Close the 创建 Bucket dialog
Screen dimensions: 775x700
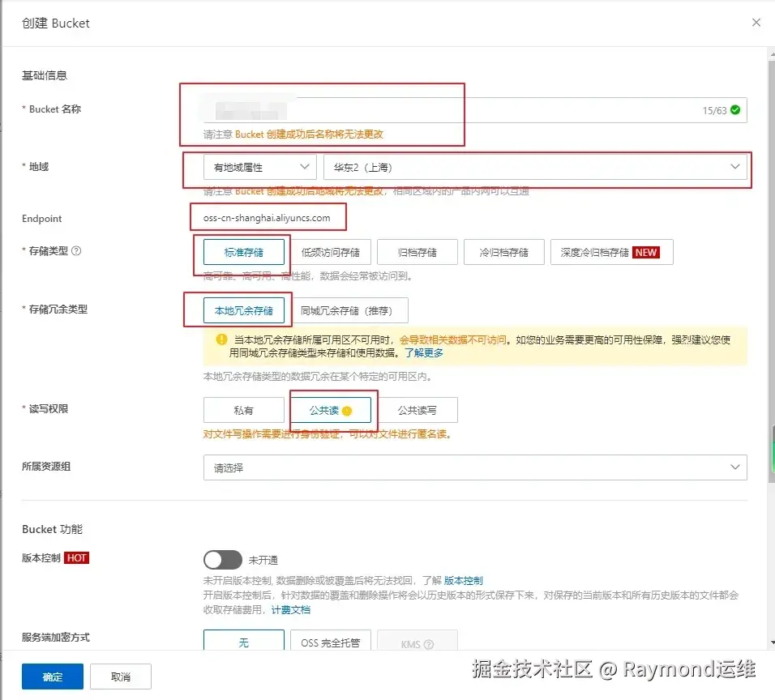tap(756, 22)
